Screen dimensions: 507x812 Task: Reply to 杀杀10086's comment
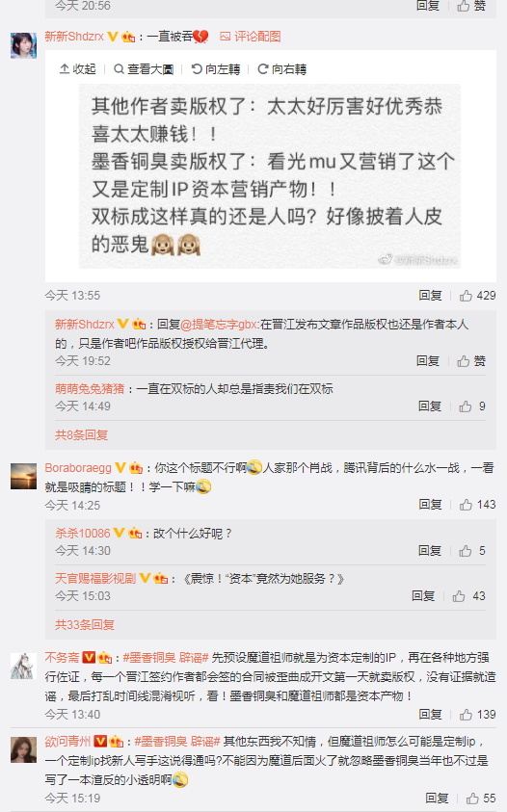click(x=430, y=550)
